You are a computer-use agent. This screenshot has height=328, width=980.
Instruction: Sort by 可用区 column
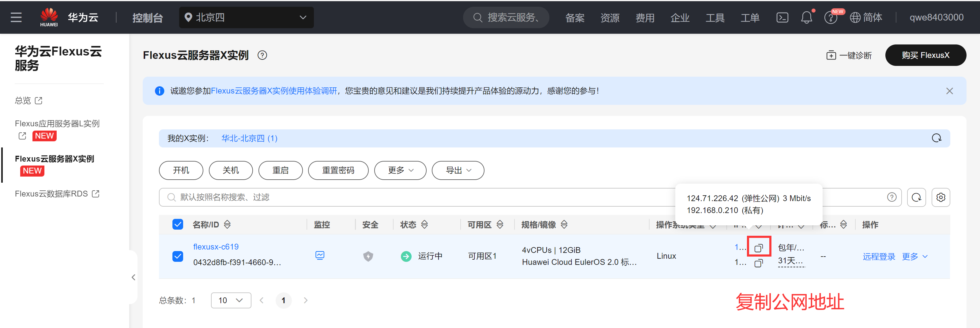tap(500, 225)
